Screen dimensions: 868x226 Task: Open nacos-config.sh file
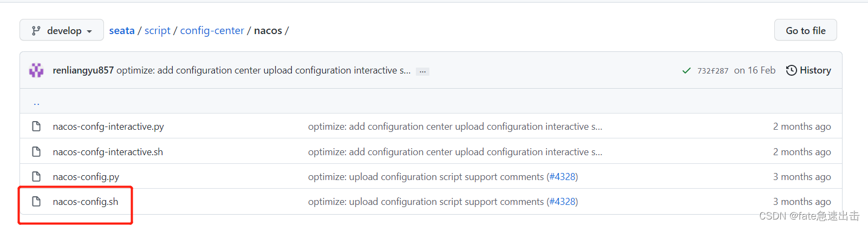(x=85, y=202)
